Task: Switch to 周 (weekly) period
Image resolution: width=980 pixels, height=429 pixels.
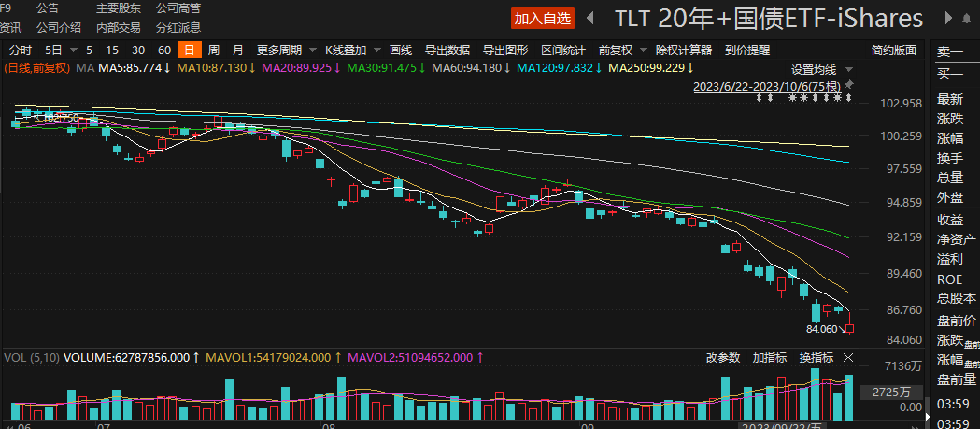Action: (214, 50)
